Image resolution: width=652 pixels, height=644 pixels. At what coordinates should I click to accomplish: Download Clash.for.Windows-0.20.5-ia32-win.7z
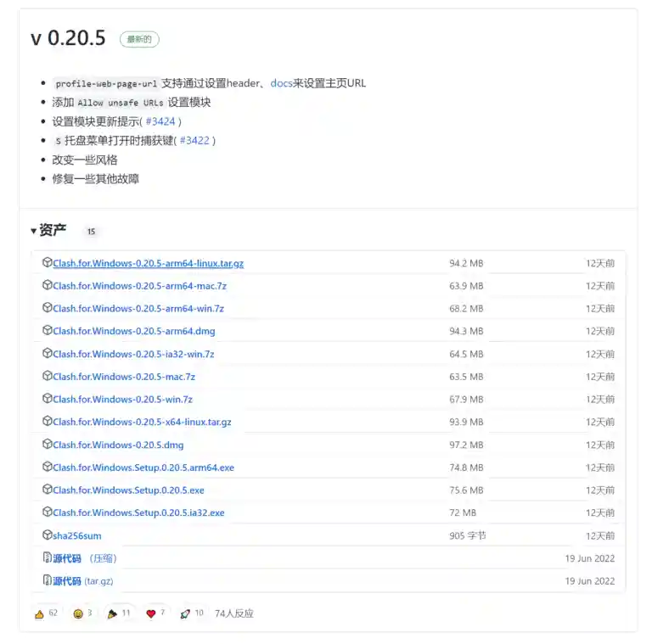(133, 354)
